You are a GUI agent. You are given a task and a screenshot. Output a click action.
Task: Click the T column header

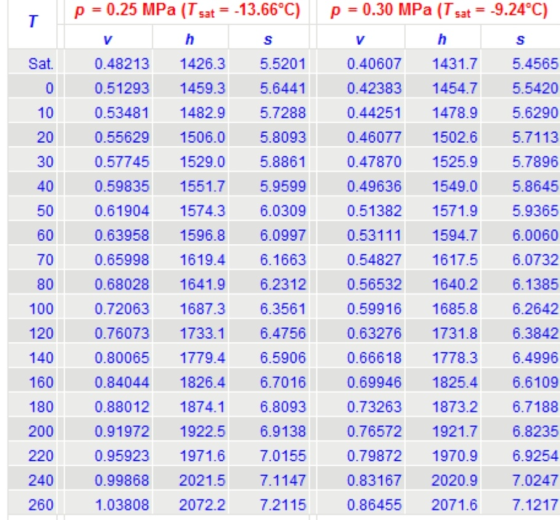[33, 21]
